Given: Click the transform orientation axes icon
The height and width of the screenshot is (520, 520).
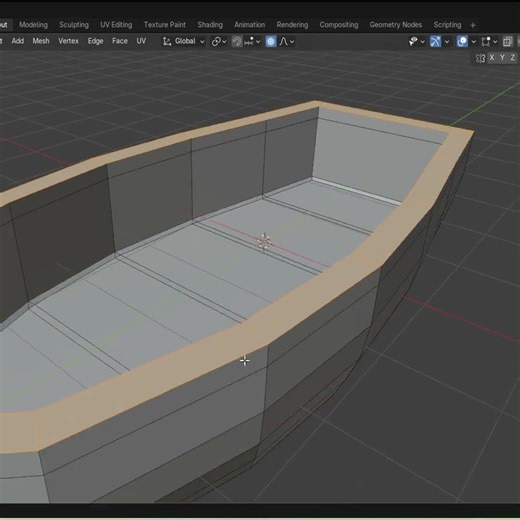Looking at the screenshot, I should click(x=167, y=41).
